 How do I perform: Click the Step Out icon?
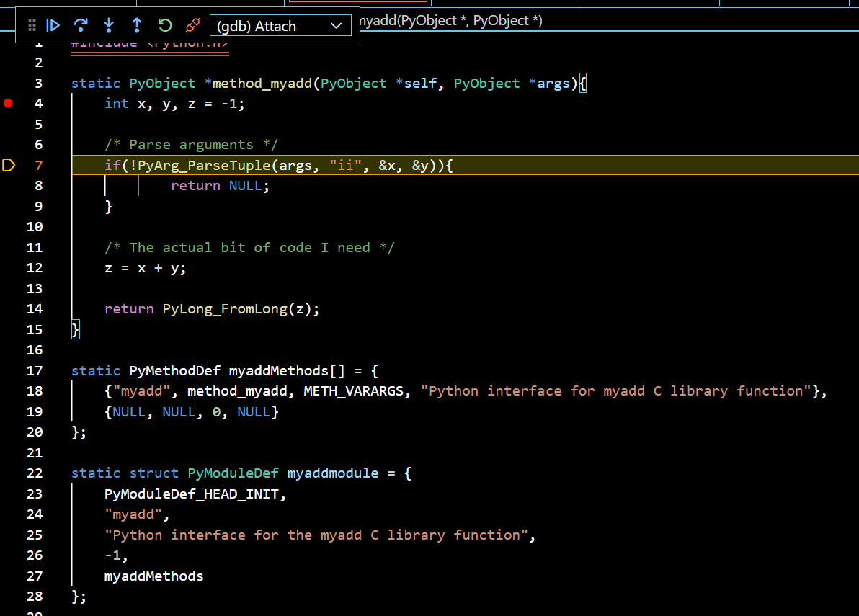click(x=136, y=25)
